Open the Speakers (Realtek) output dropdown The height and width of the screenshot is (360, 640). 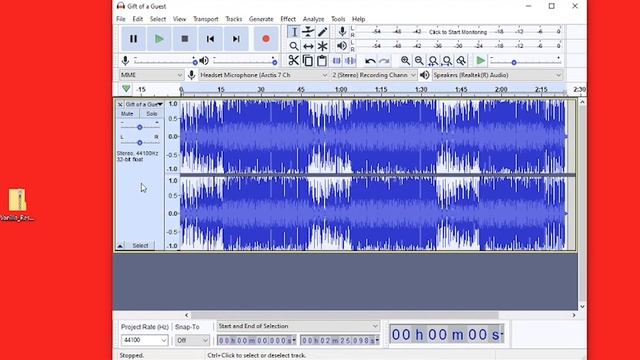pyautogui.click(x=497, y=75)
